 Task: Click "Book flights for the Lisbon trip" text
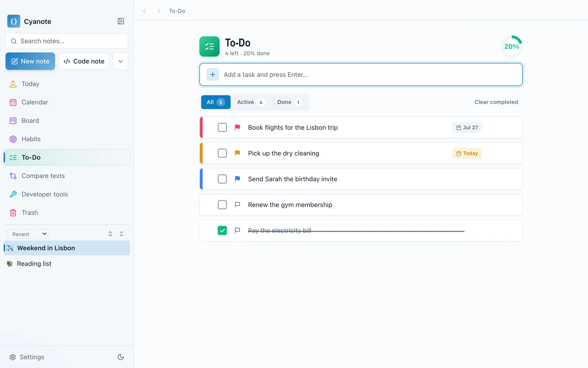tap(293, 128)
